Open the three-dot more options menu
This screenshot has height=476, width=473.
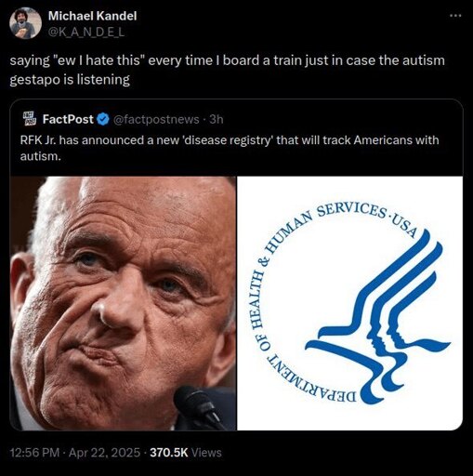pos(456,15)
